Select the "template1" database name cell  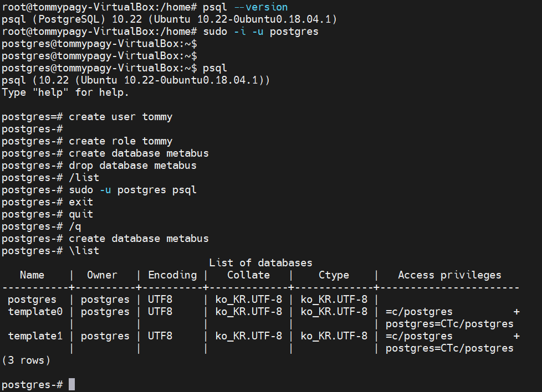tap(35, 336)
